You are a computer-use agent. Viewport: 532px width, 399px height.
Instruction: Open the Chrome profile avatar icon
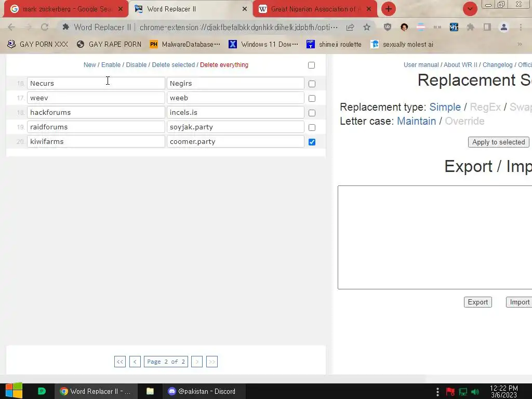coord(504,27)
